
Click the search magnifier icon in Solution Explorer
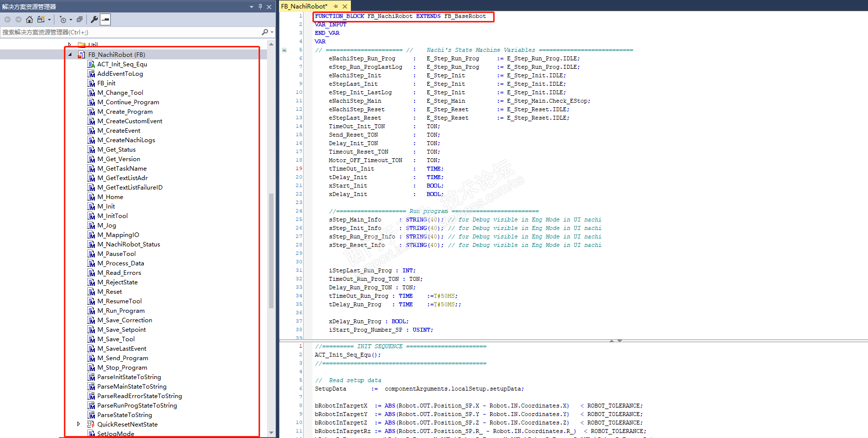pos(265,32)
